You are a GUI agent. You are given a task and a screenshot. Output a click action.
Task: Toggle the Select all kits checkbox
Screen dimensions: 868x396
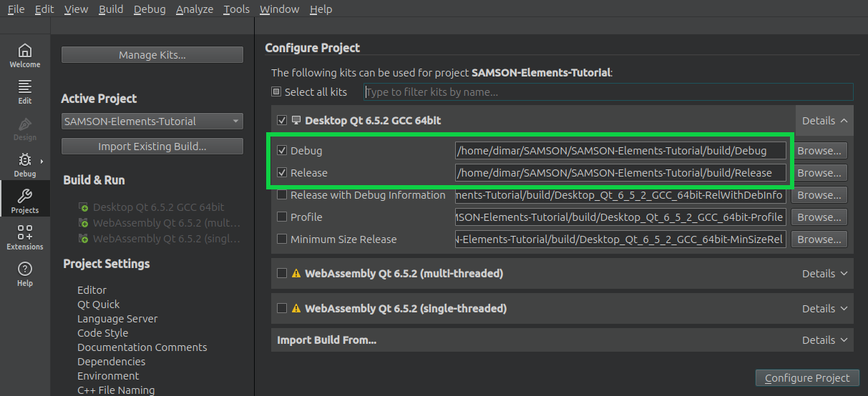(x=276, y=91)
